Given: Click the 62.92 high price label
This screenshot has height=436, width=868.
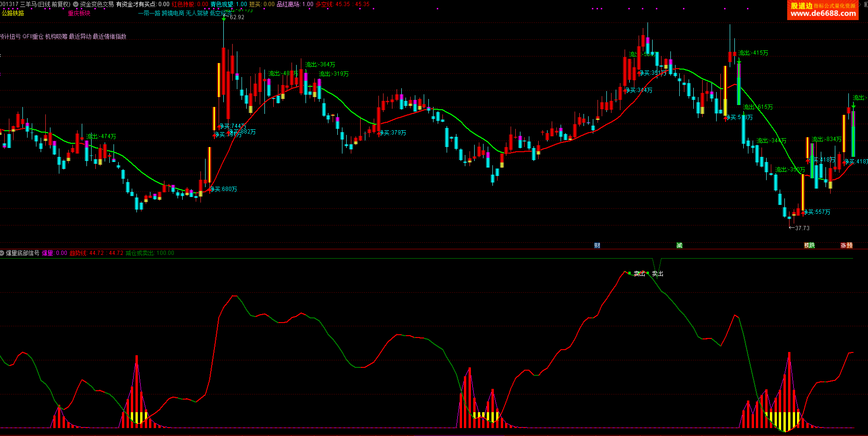Looking at the screenshot, I should pyautogui.click(x=237, y=17).
